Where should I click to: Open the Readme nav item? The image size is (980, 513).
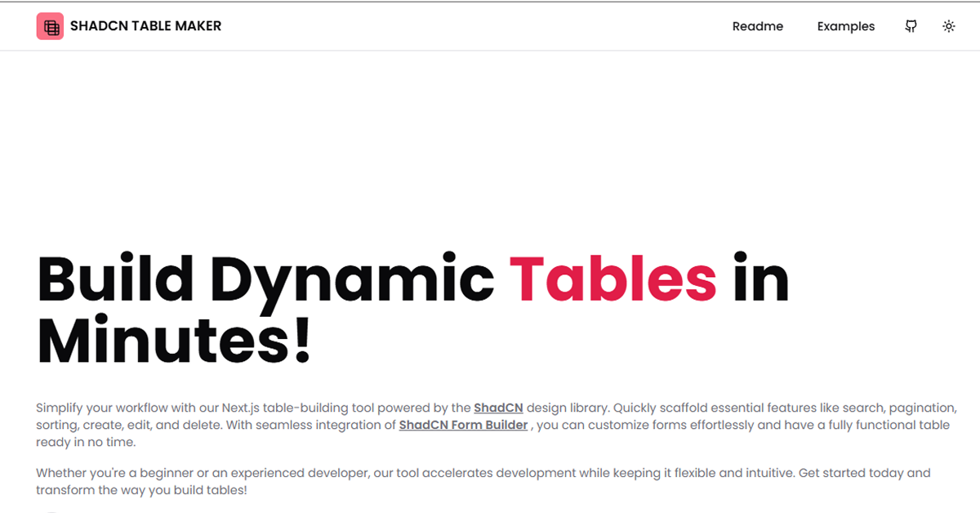point(758,26)
